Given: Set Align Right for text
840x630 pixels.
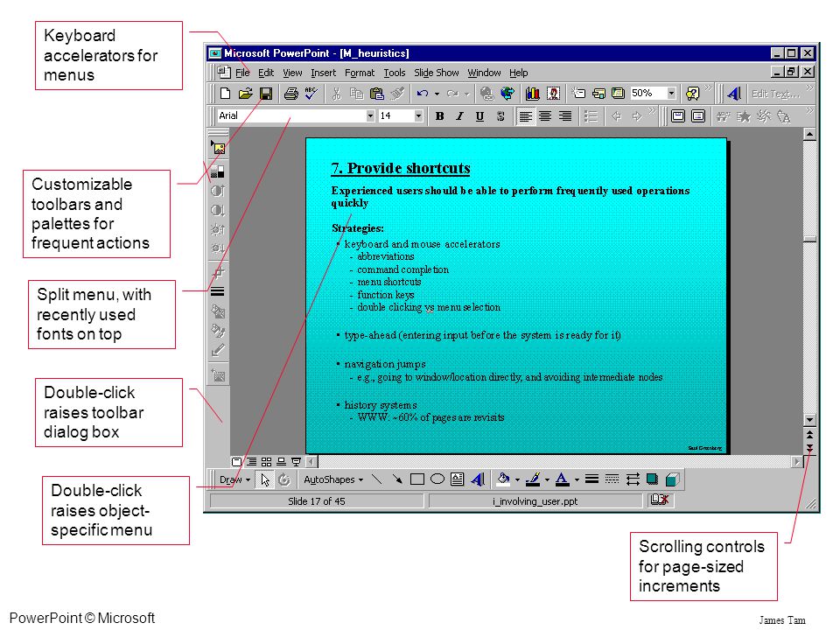Looking at the screenshot, I should pos(565,116).
